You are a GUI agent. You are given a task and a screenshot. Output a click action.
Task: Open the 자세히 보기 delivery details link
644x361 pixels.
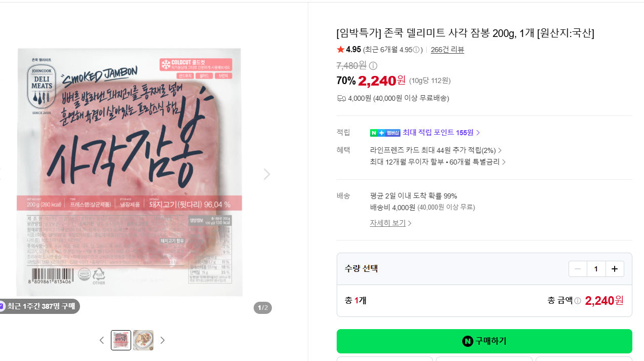point(391,223)
